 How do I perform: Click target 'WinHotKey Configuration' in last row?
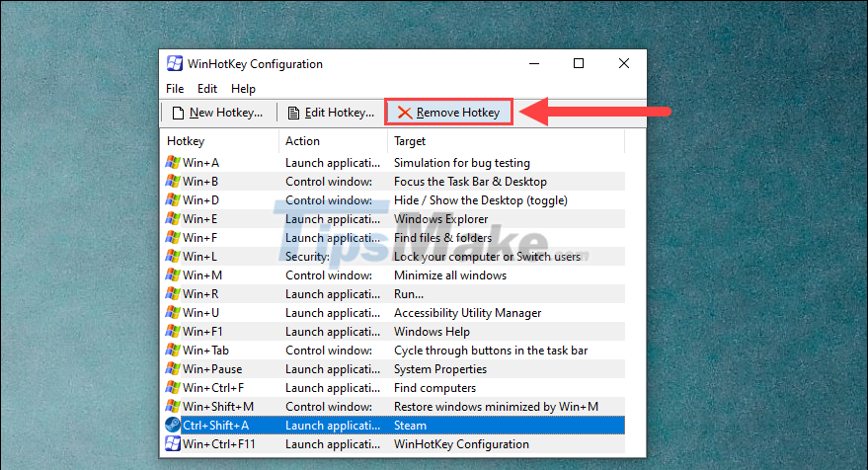tap(461, 444)
